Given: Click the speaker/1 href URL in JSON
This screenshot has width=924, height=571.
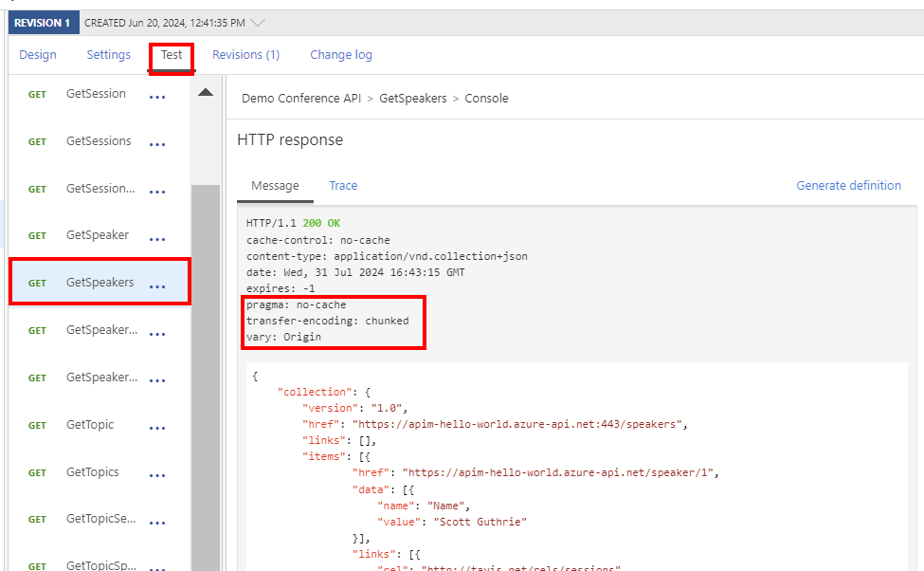Looking at the screenshot, I should pos(558,472).
